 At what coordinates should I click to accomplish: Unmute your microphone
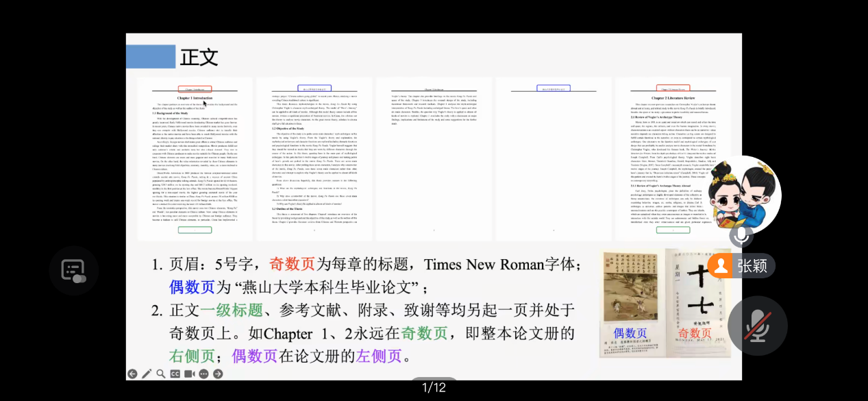pyautogui.click(x=757, y=326)
